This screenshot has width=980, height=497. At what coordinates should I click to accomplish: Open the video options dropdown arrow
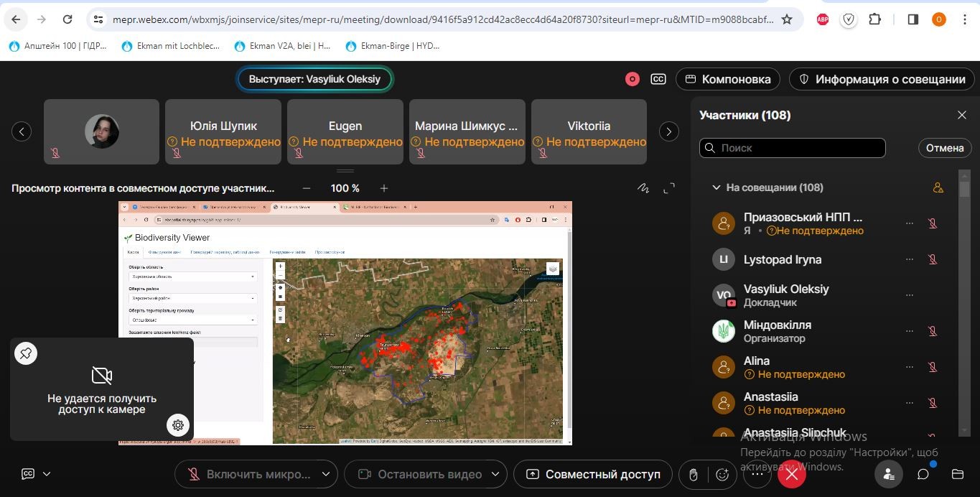tap(495, 474)
